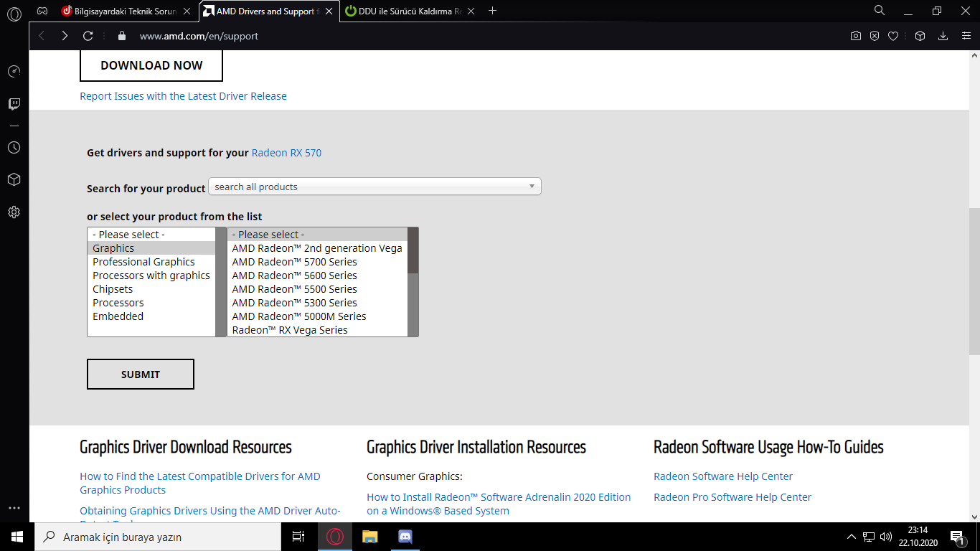Click the sidebar three-dots setup icon
Image resolution: width=980 pixels, height=551 pixels.
point(14,508)
